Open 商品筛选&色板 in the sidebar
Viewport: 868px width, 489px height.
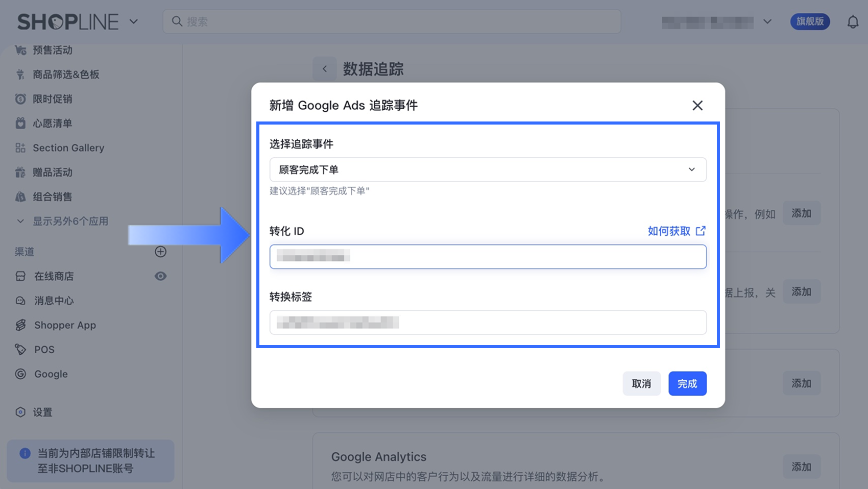click(x=66, y=75)
